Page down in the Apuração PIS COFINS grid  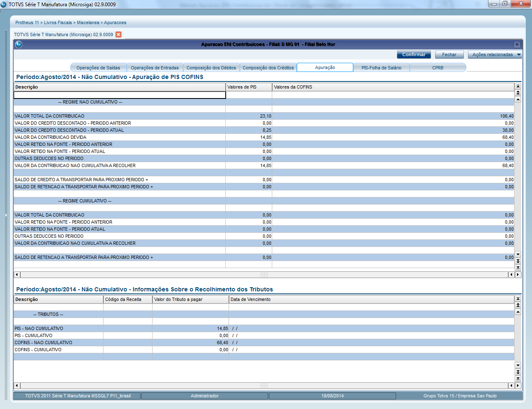coord(518,261)
